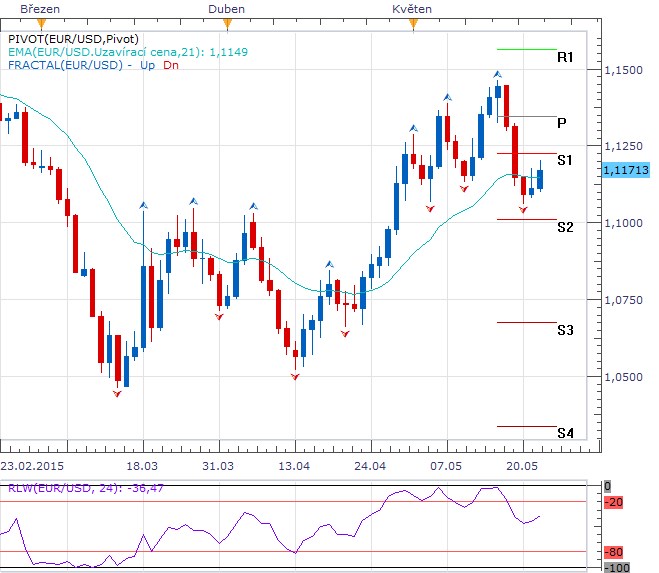Click the orange month marker under Květen

(x=414, y=24)
